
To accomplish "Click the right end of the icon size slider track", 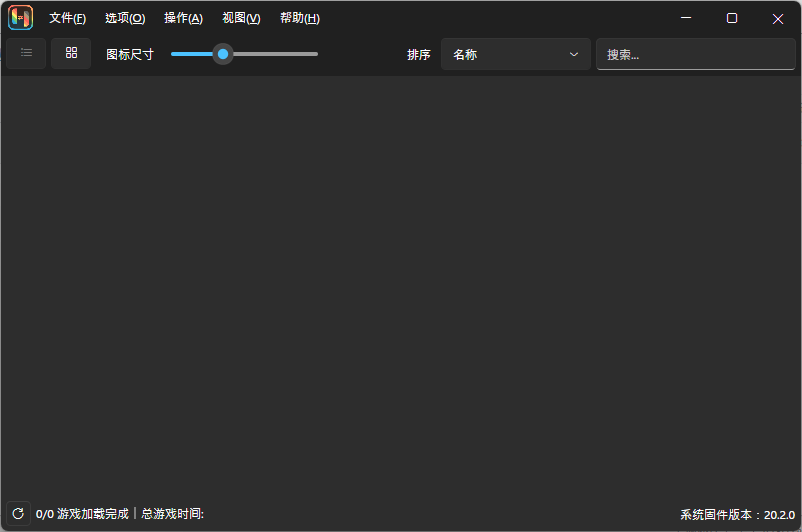I will point(314,54).
